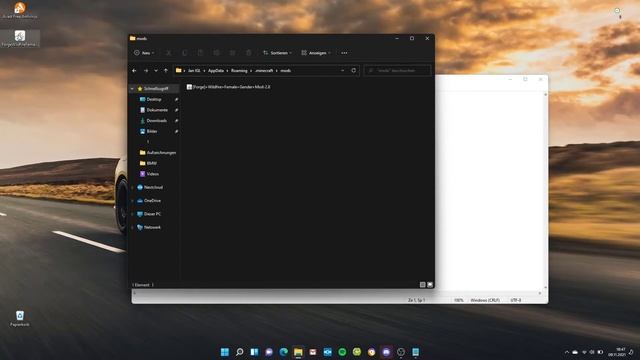This screenshot has width=640, height=360.
Task: Click the Delete trash icon in toolbar
Action: [249, 53]
